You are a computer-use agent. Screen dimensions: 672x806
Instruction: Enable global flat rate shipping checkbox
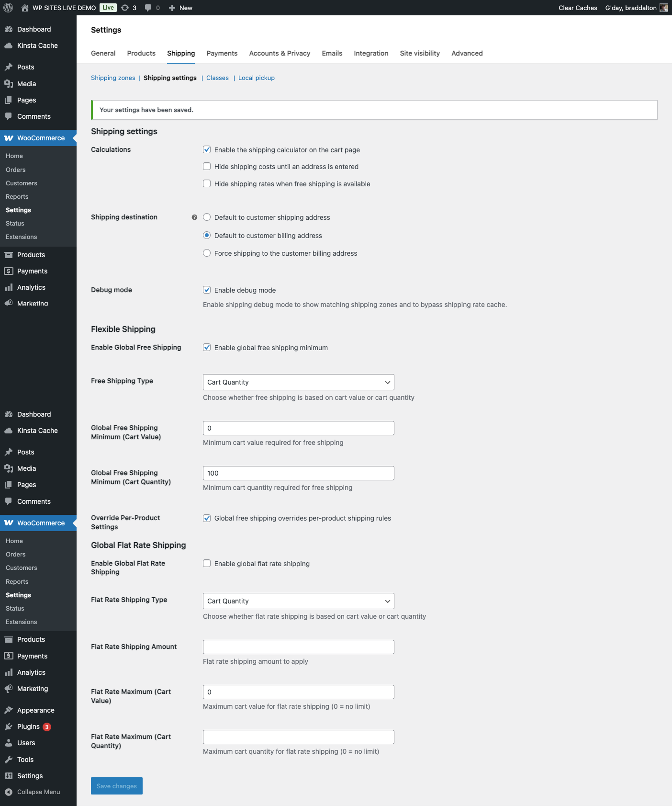pos(207,564)
